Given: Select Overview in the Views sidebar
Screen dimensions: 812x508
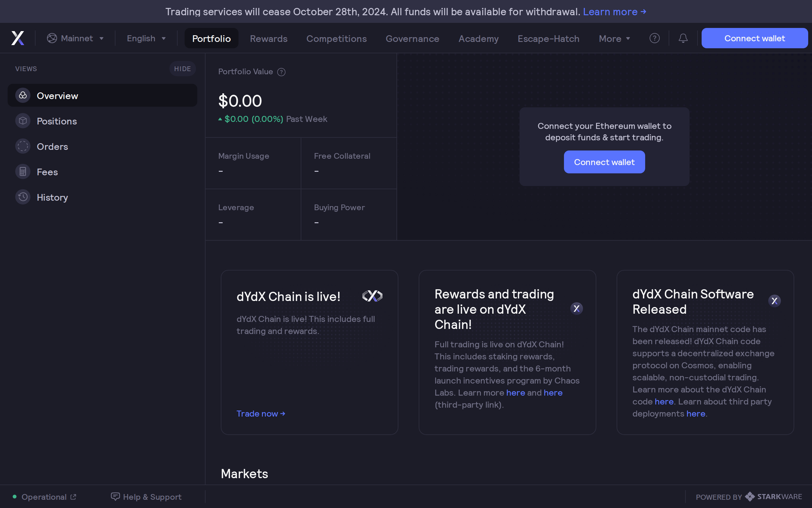Looking at the screenshot, I should 102,96.
